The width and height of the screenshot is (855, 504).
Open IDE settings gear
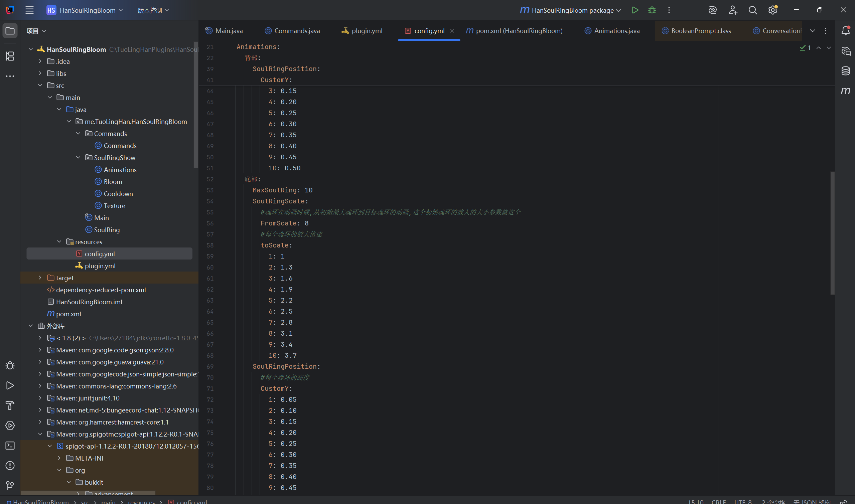click(x=773, y=10)
